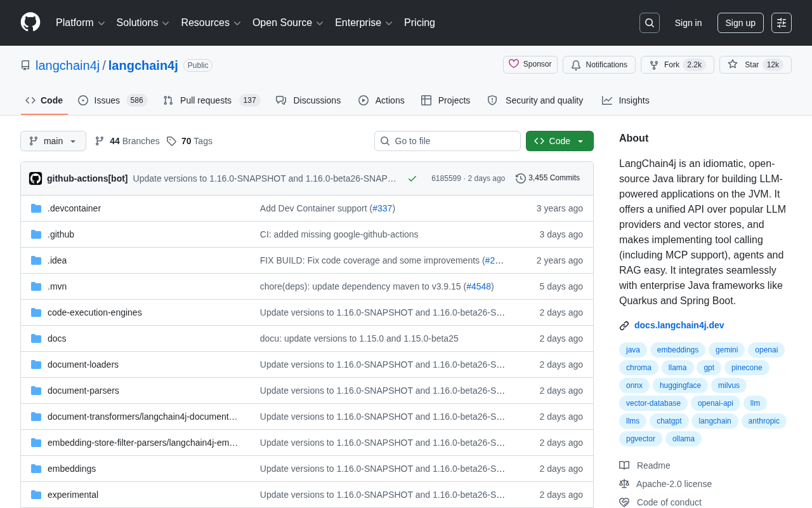
Task: Click the embeddings folder icon
Action: tap(36, 469)
